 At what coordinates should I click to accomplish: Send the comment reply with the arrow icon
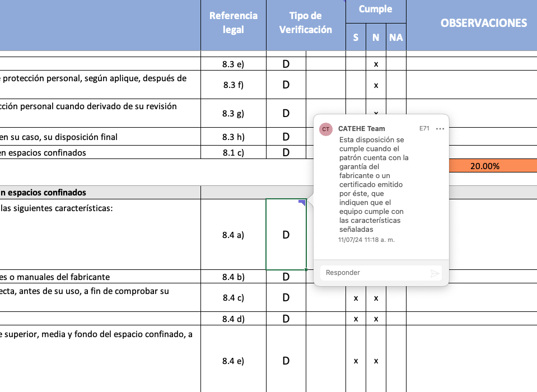coord(435,273)
